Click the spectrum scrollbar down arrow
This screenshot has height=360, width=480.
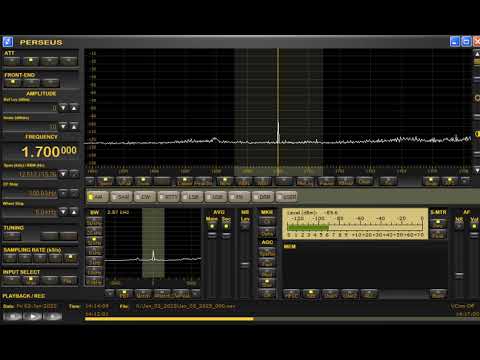point(477,170)
